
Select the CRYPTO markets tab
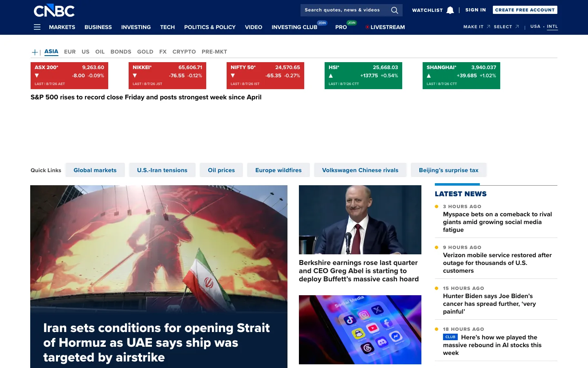pyautogui.click(x=184, y=52)
